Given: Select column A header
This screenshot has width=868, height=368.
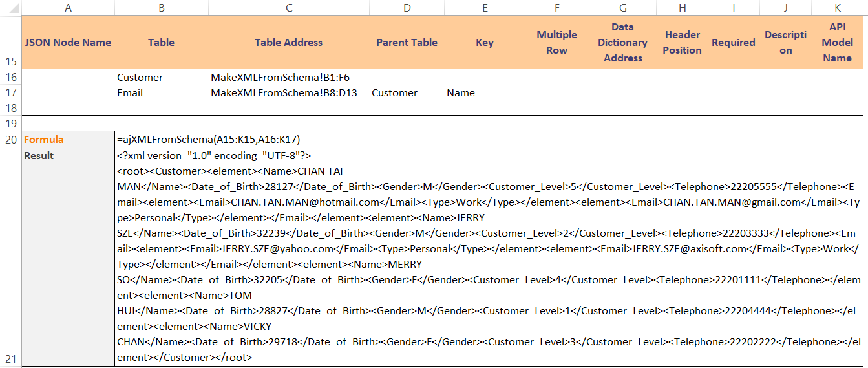Looking at the screenshot, I should tap(68, 7).
